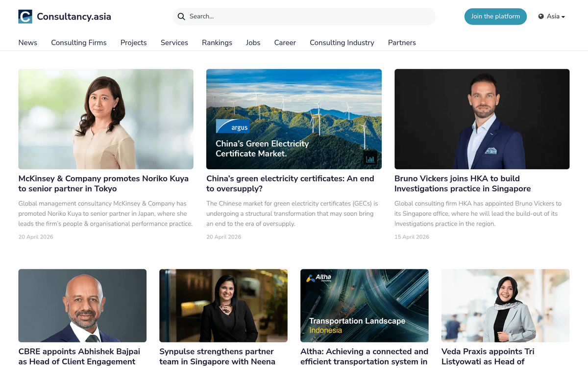Image resolution: width=588 pixels, height=368 pixels.
Task: Open the Rankings page
Action: coord(217,43)
